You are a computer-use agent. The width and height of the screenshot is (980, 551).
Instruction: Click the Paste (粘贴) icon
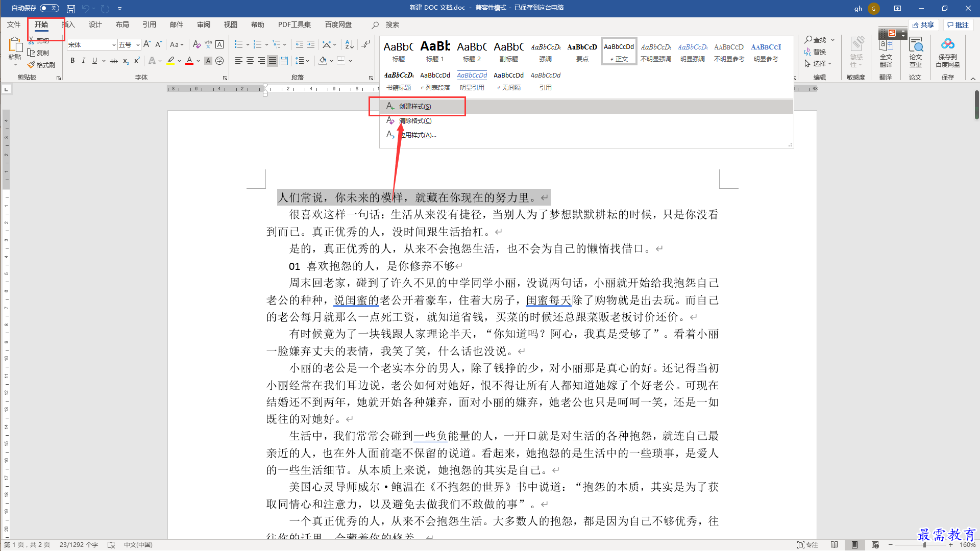click(x=15, y=45)
